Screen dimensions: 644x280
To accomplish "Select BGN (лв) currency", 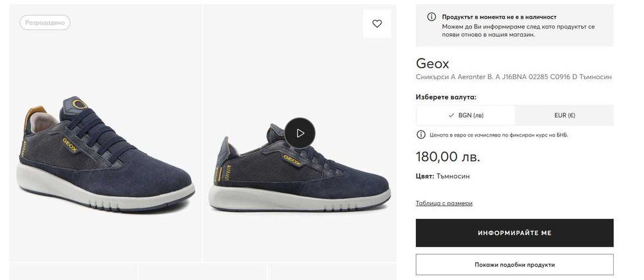I will 466,115.
